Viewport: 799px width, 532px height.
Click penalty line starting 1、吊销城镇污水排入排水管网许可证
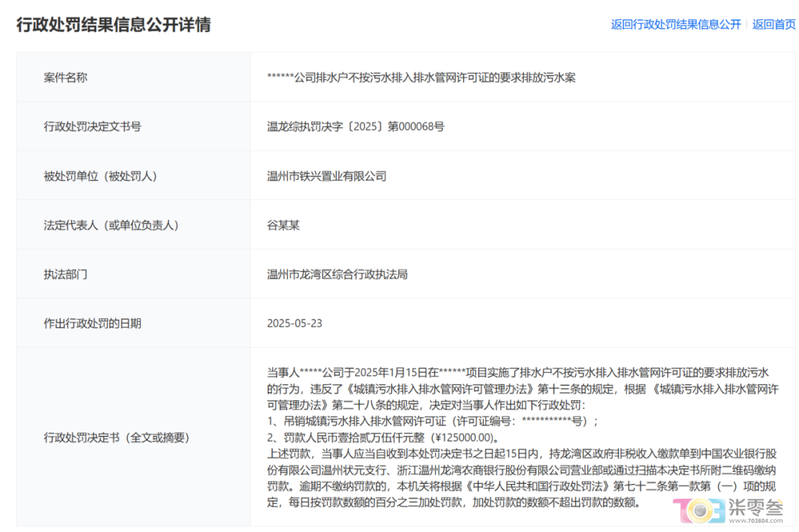click(433, 422)
